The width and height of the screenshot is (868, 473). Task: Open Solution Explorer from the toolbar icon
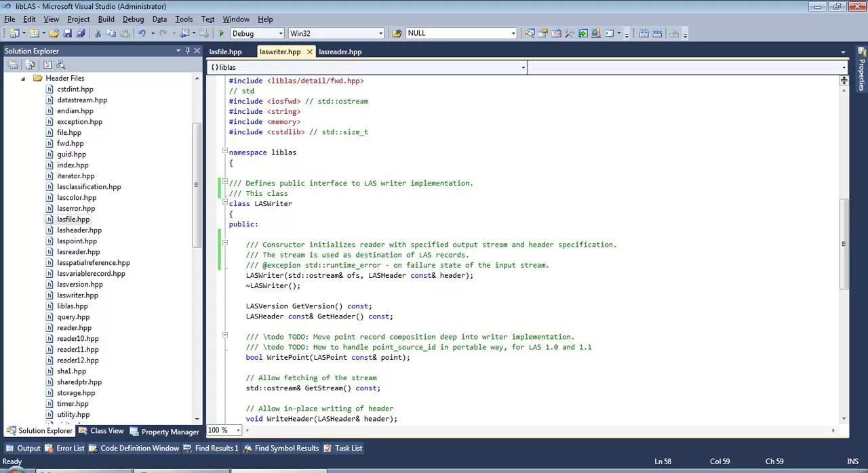click(530, 33)
